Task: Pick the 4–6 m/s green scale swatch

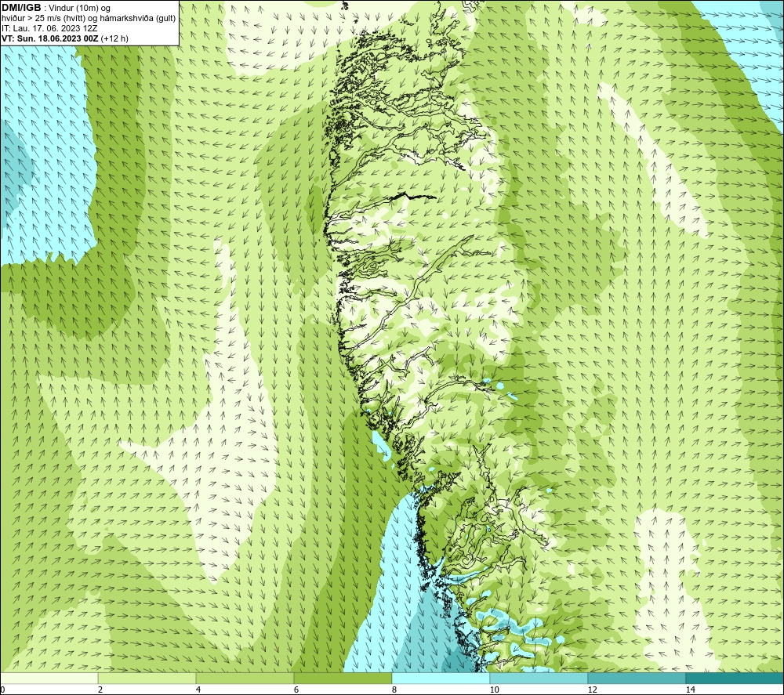Action: pos(245,678)
